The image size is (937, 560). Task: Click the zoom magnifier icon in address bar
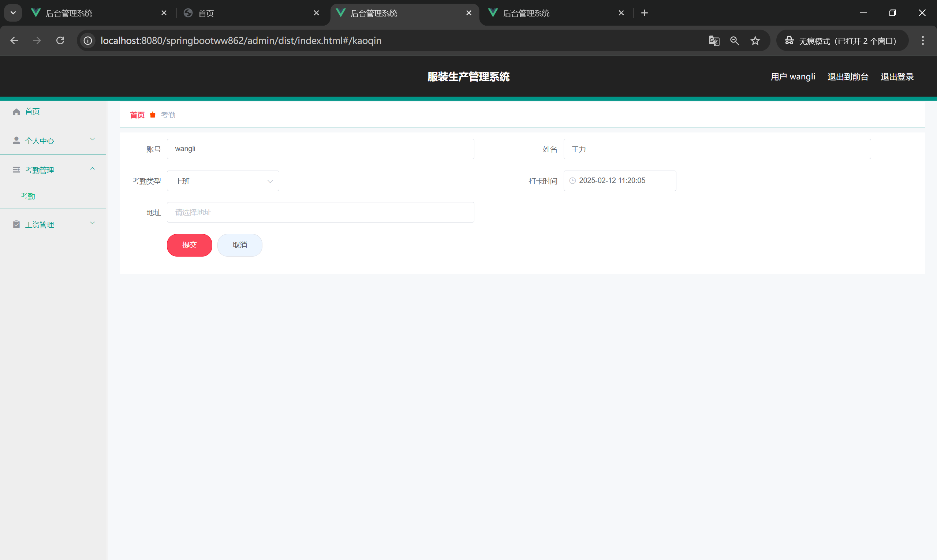point(734,41)
